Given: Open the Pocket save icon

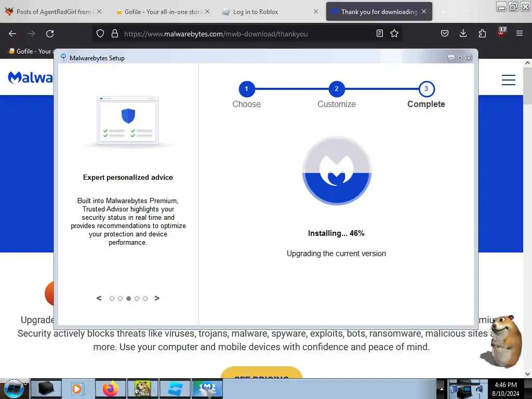Looking at the screenshot, I should (x=445, y=33).
